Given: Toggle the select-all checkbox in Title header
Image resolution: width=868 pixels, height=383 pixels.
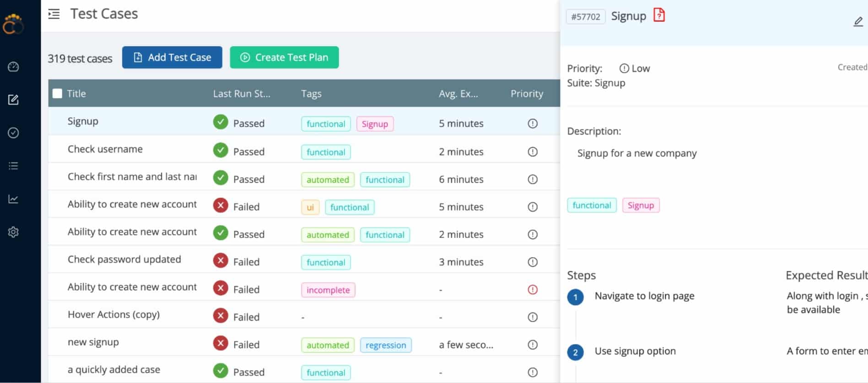Looking at the screenshot, I should coord(57,94).
